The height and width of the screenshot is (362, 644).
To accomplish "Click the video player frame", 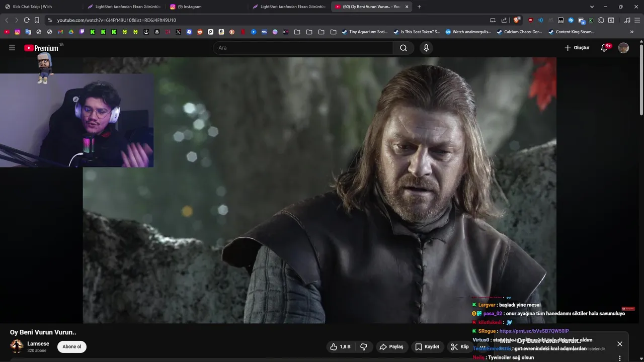I will [x=319, y=190].
